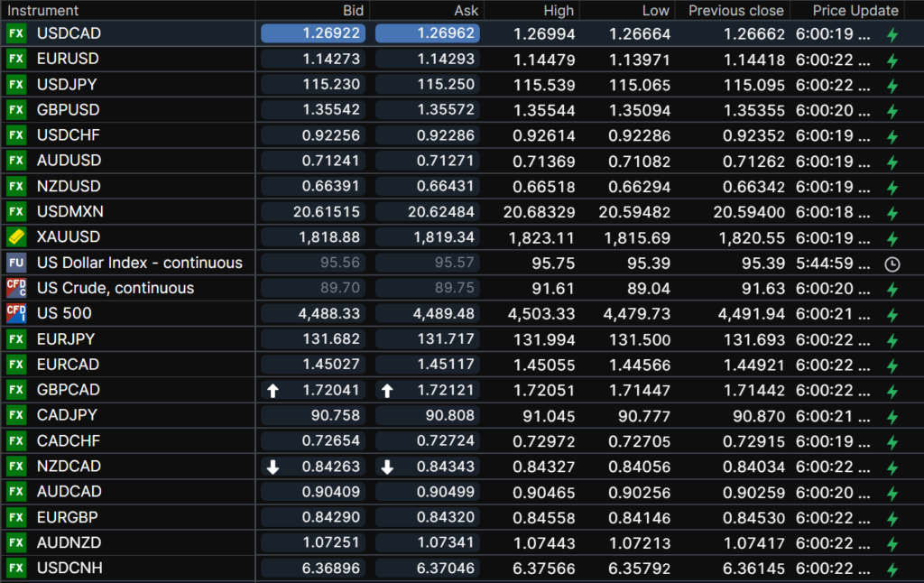Click the FX icon beside USDCAD

(x=16, y=33)
